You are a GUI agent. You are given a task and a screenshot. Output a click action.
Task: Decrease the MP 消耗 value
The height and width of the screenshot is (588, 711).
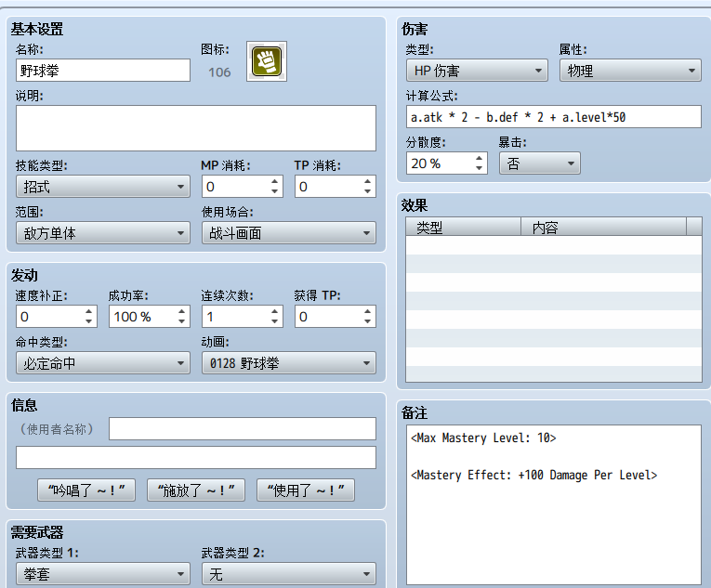(x=274, y=191)
